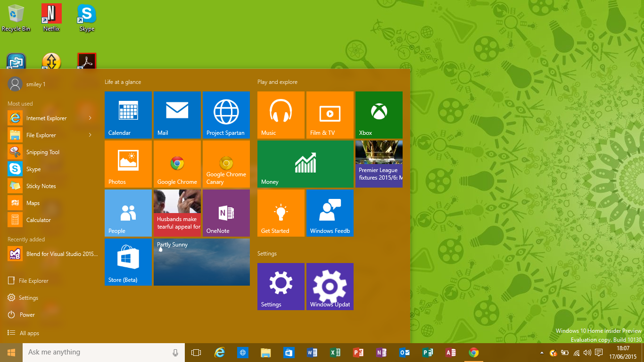The width and height of the screenshot is (644, 362).
Task: Show hidden system tray icons
Action: click(x=542, y=353)
